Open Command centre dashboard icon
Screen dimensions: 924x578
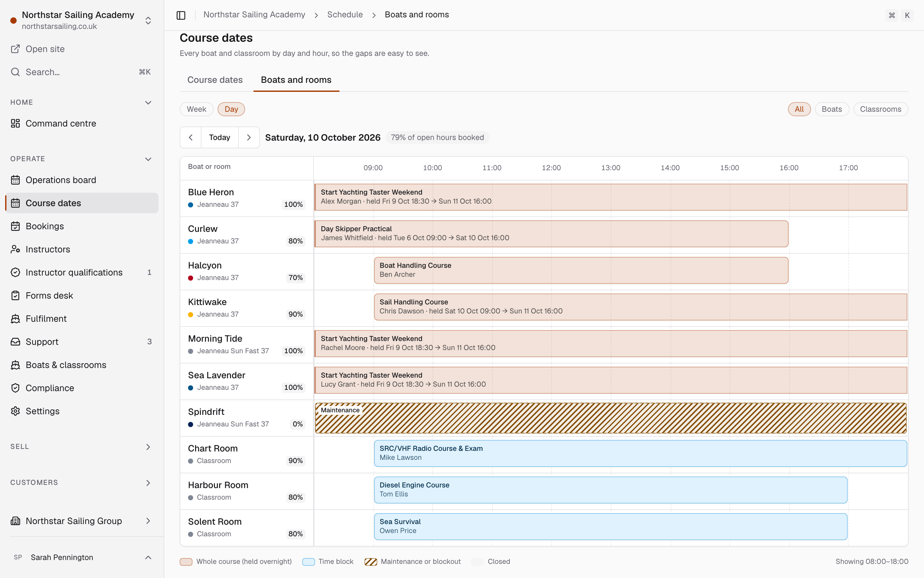pyautogui.click(x=15, y=124)
